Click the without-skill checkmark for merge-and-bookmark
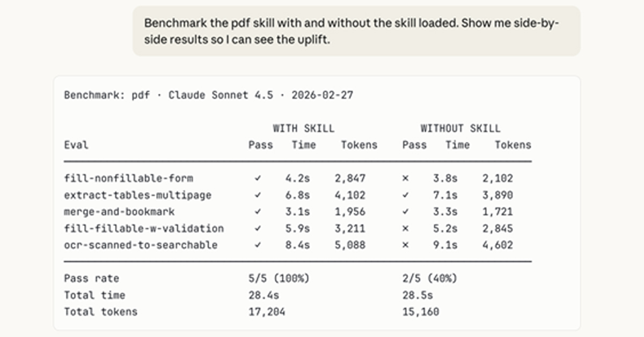This screenshot has width=644, height=337. tap(405, 212)
